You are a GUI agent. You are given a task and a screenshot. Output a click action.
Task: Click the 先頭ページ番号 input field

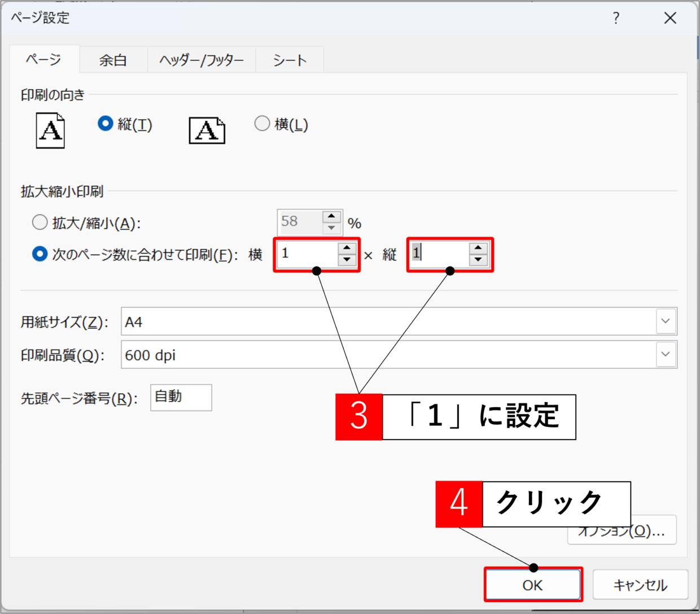(x=181, y=398)
